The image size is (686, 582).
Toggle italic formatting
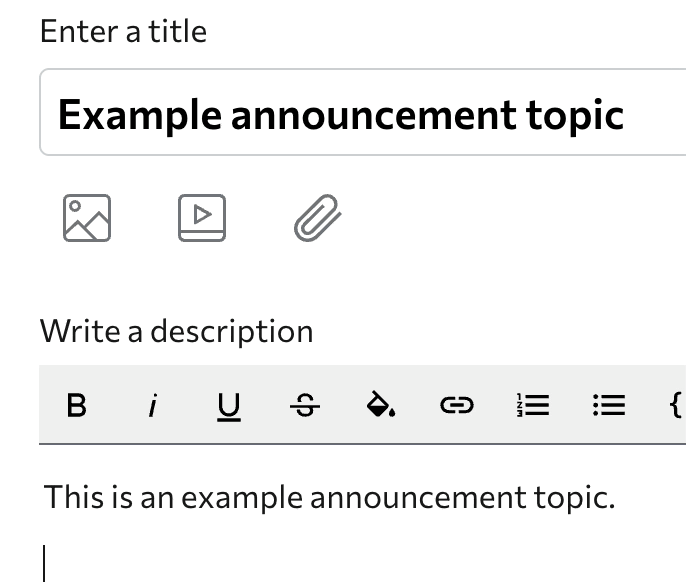coord(152,405)
